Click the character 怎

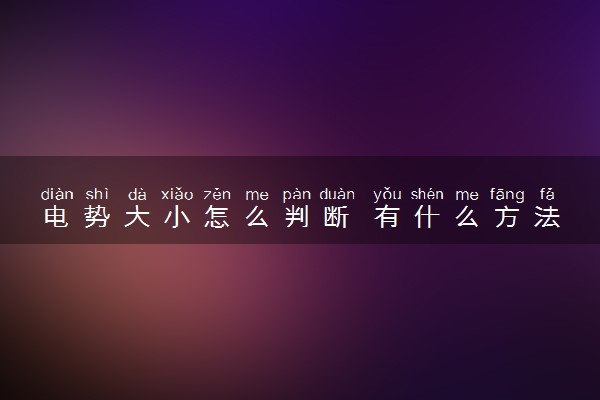(x=217, y=217)
